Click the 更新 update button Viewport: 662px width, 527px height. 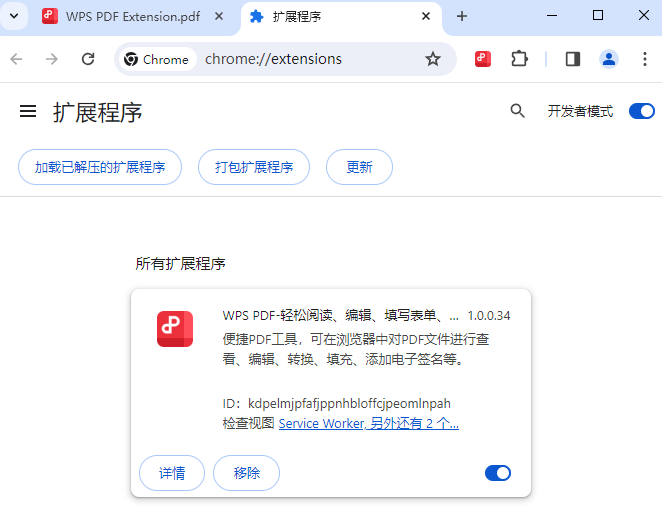click(x=359, y=167)
